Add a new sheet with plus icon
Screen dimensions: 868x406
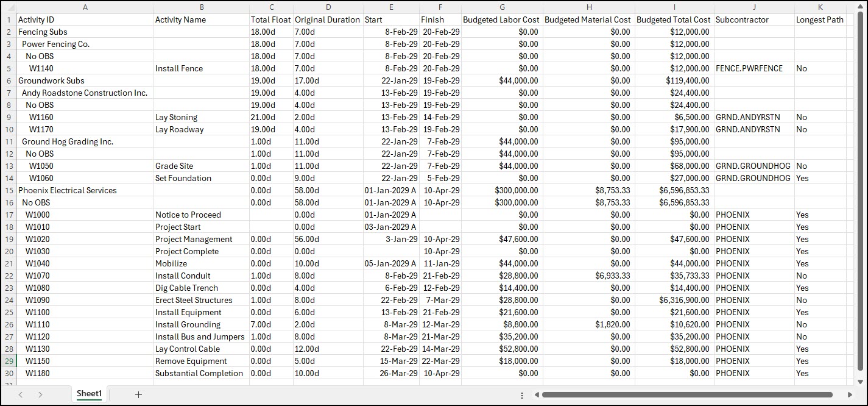pos(138,394)
